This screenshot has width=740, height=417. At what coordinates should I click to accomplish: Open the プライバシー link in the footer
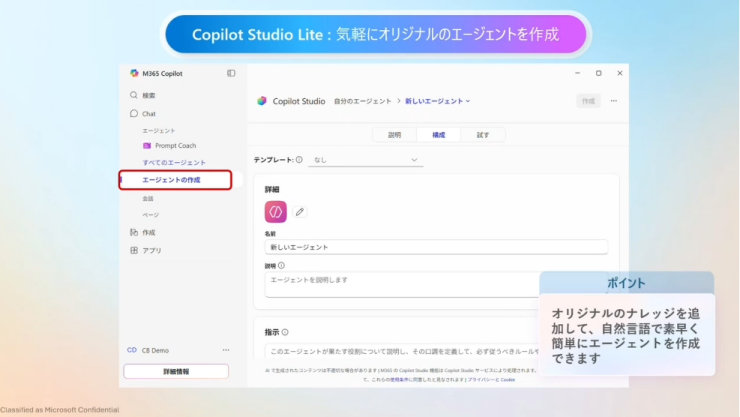pyautogui.click(x=483, y=379)
